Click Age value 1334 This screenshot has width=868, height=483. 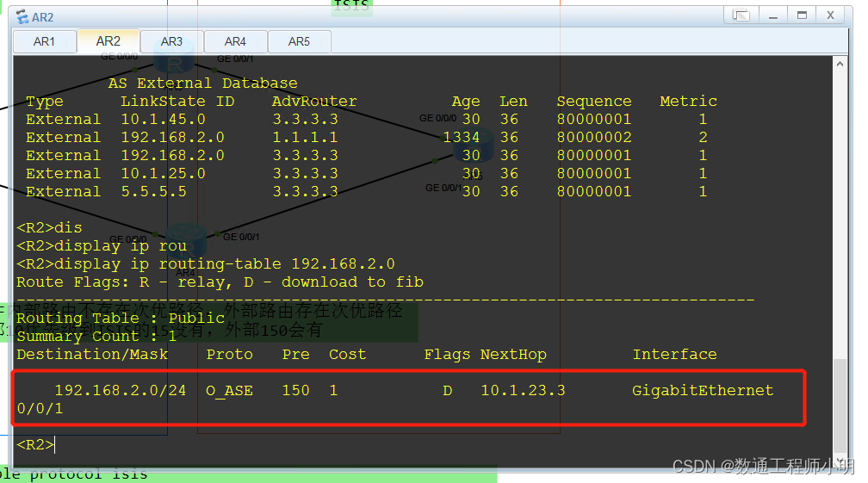pos(462,137)
